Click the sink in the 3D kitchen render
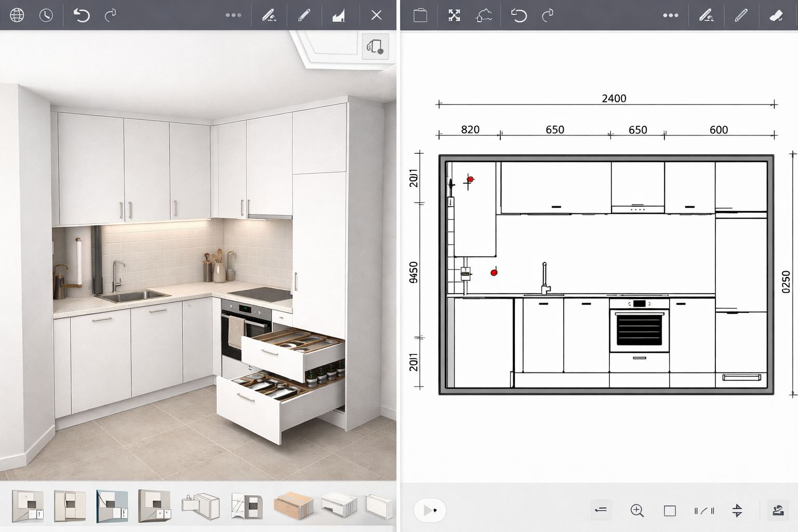Viewport: 798px width, 532px height. pos(132,296)
